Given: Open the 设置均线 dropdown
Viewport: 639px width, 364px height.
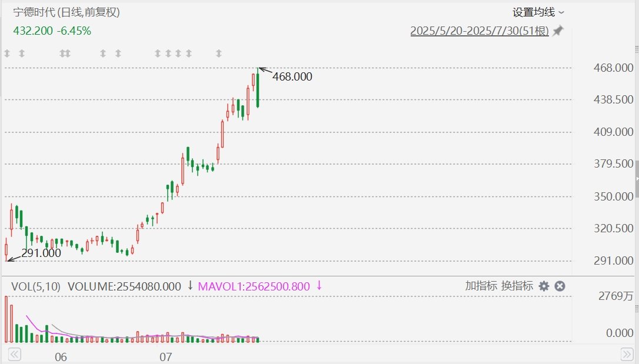Looking at the screenshot, I should point(538,12).
